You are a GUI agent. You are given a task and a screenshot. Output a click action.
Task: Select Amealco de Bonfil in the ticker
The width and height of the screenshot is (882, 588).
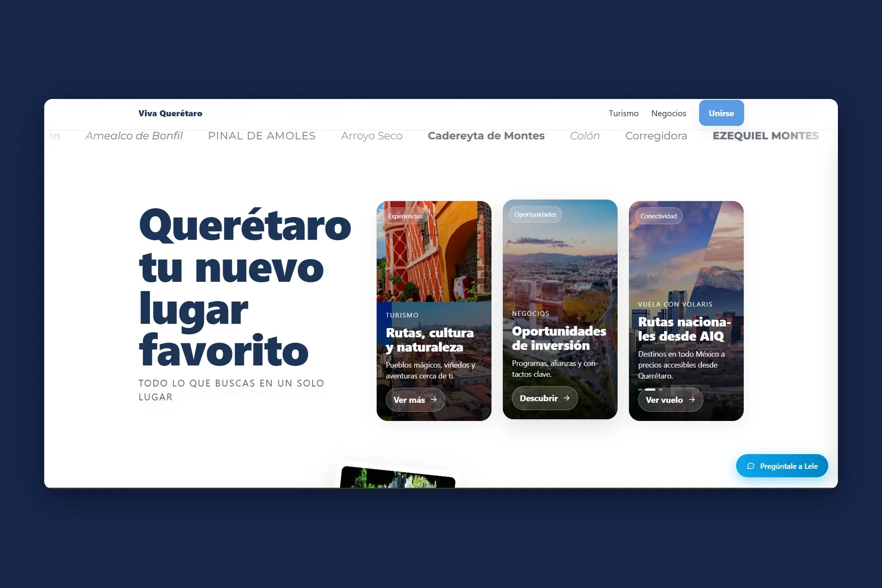coord(134,136)
